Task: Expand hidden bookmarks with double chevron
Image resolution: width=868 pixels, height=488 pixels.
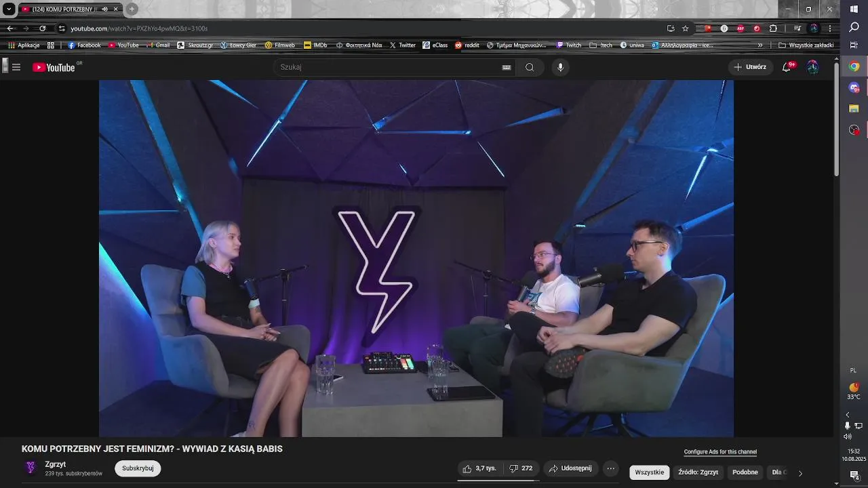Action: click(x=760, y=45)
